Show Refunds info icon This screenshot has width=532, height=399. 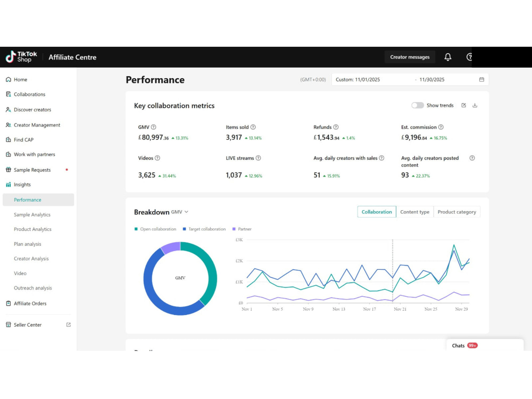click(x=336, y=127)
